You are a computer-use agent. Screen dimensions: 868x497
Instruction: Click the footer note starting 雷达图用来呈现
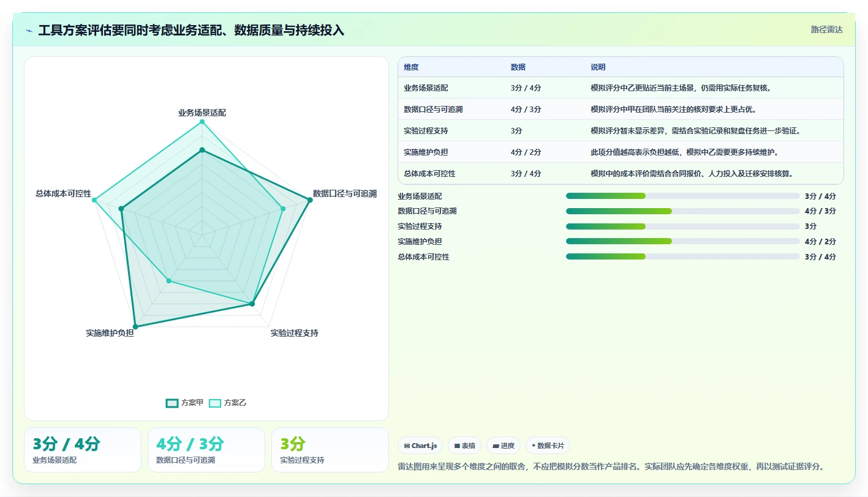[611, 466]
